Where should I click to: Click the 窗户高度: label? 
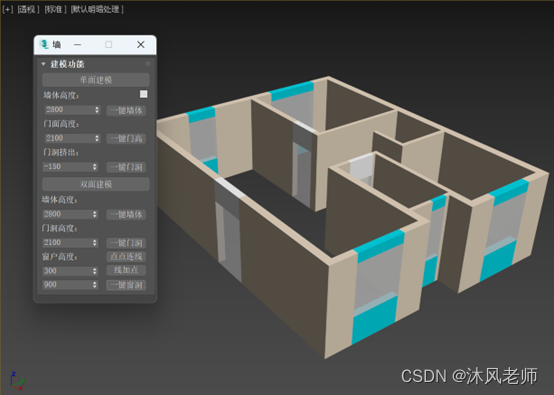pyautogui.click(x=60, y=257)
